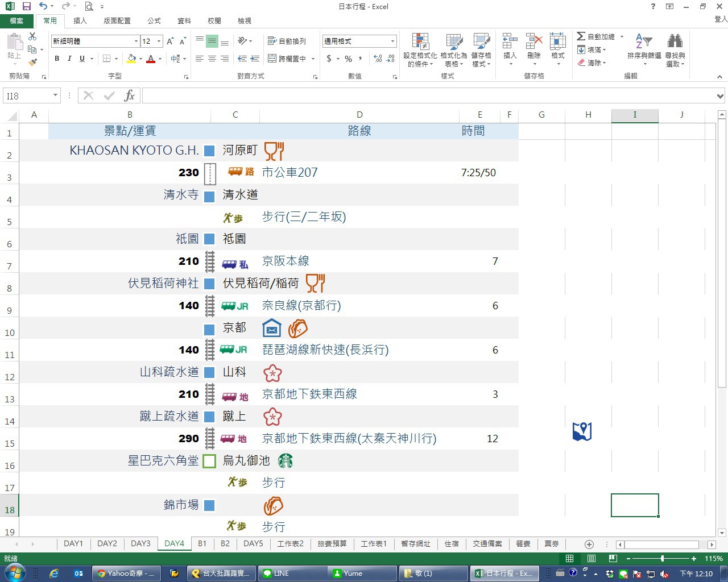Increase decimal places
728x582 pixels.
(378, 59)
